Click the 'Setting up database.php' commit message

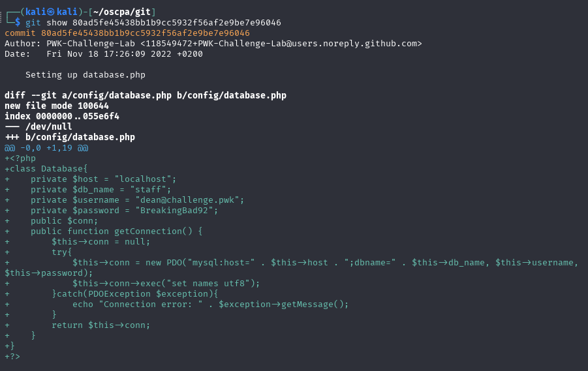(85, 75)
